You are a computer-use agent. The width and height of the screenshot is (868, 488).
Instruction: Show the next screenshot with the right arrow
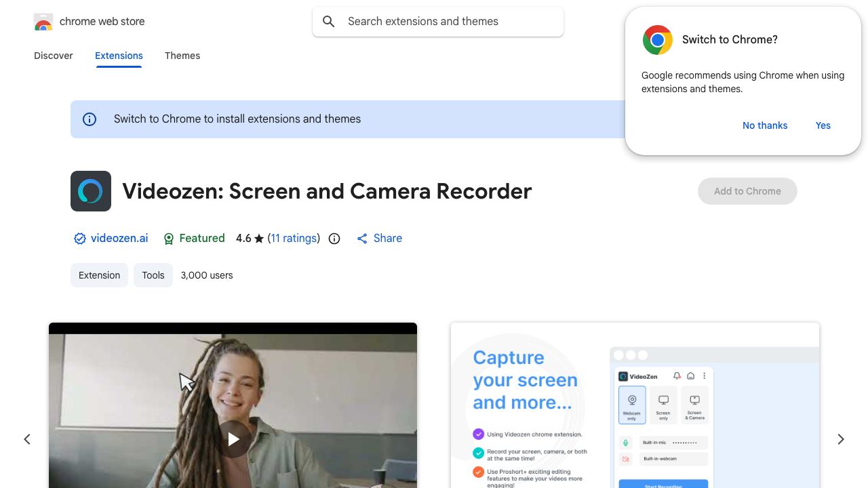tap(841, 439)
